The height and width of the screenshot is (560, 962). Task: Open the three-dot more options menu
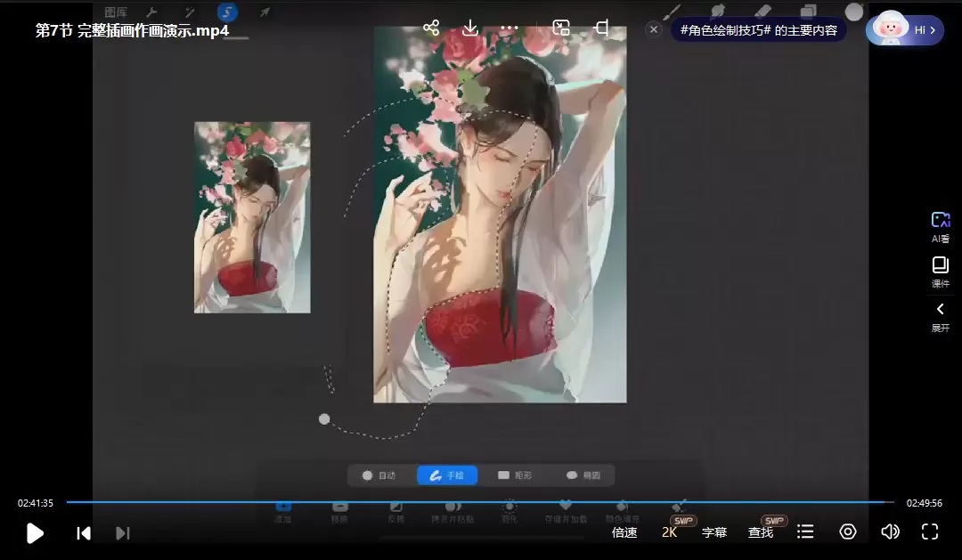tap(510, 28)
